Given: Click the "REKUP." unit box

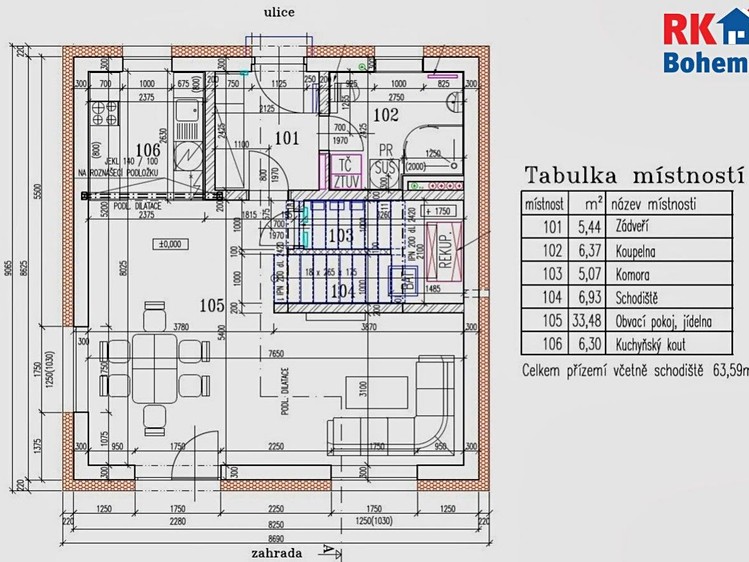Looking at the screenshot, I should [x=444, y=251].
